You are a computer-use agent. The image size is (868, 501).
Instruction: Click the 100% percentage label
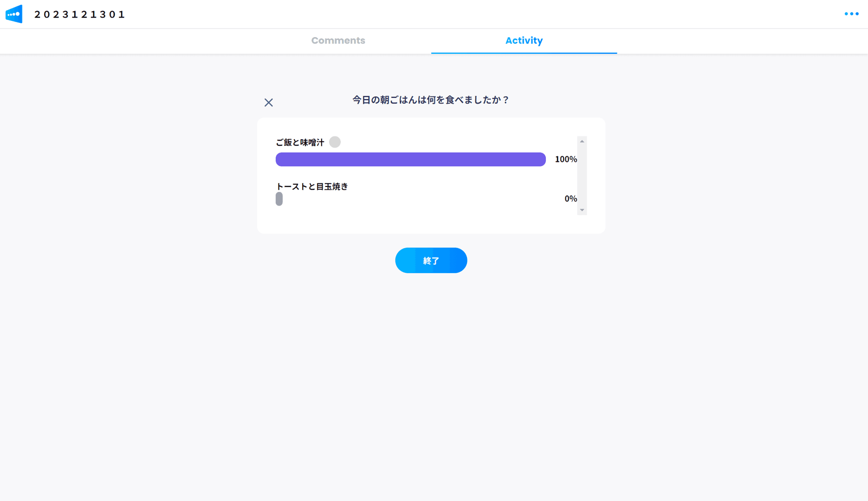click(566, 160)
